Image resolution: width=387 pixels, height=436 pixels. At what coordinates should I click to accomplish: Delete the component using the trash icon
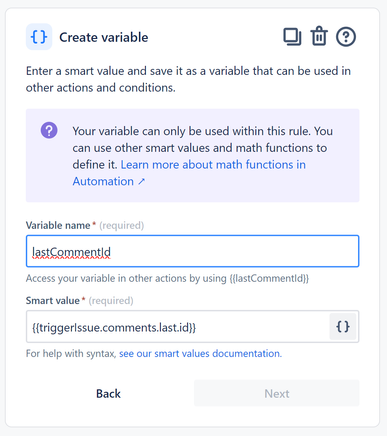point(319,36)
